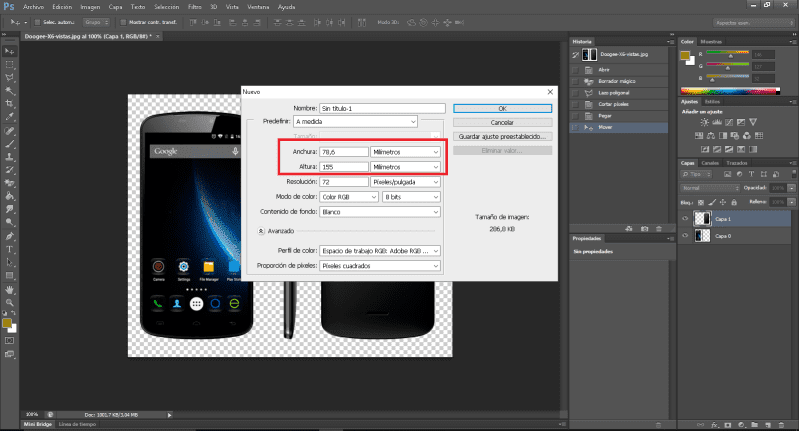Click the color spectrum ramp
The image size is (799, 431).
(730, 91)
